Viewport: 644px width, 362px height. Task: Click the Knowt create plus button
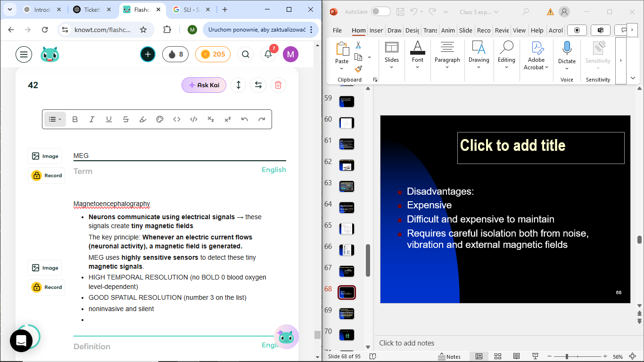click(148, 54)
